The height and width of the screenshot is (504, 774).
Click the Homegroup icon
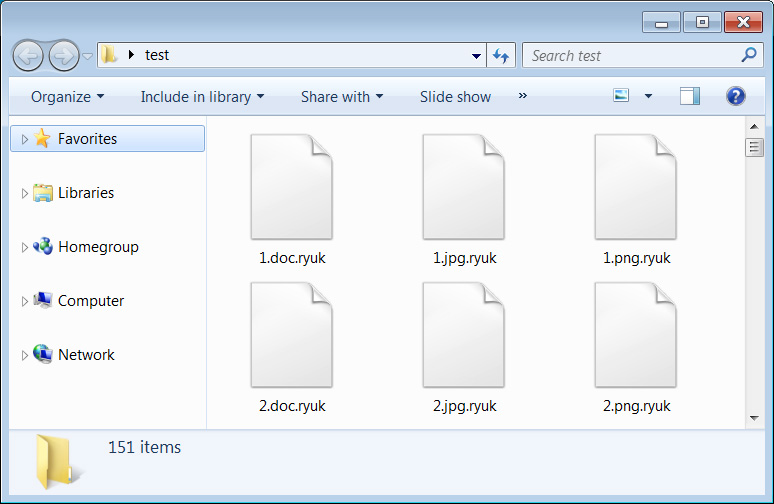pos(43,246)
